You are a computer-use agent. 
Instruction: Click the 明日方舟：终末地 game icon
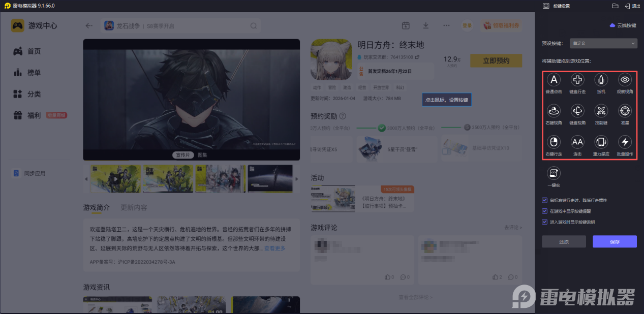[331, 59]
